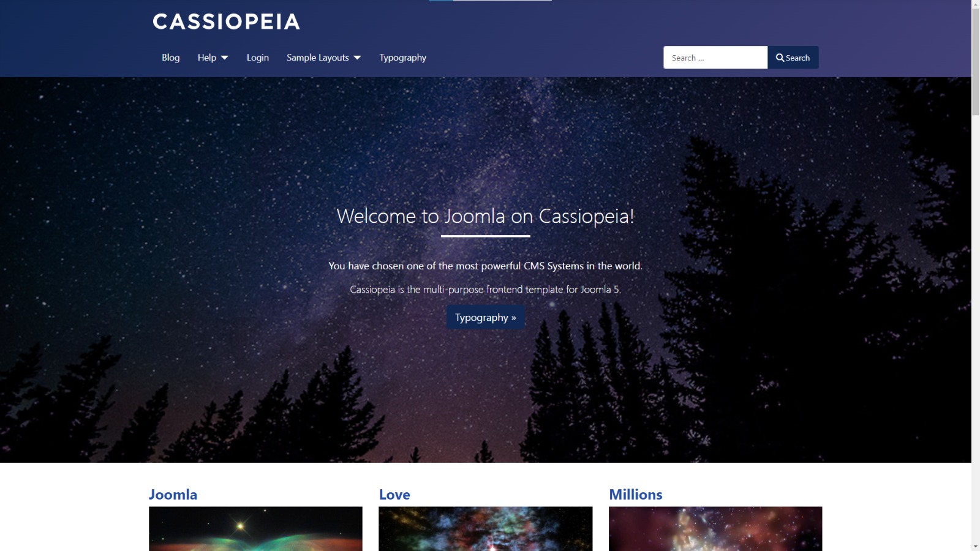
Task: Open the Help menu item
Action: 207,58
